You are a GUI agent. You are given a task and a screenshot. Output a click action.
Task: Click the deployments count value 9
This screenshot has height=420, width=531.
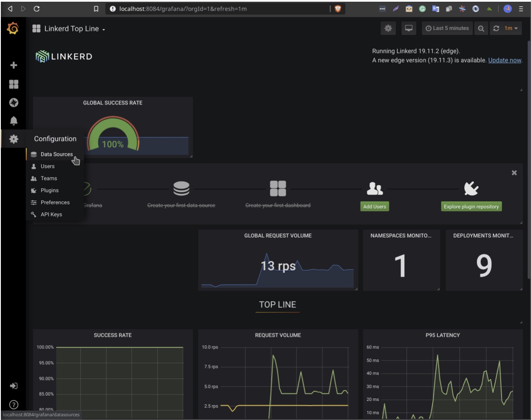pyautogui.click(x=484, y=266)
